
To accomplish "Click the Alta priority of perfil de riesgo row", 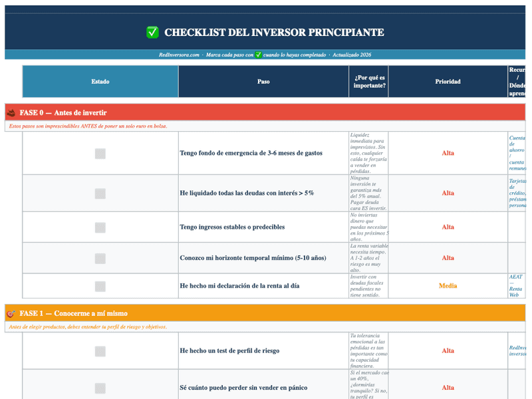I will point(448,350).
